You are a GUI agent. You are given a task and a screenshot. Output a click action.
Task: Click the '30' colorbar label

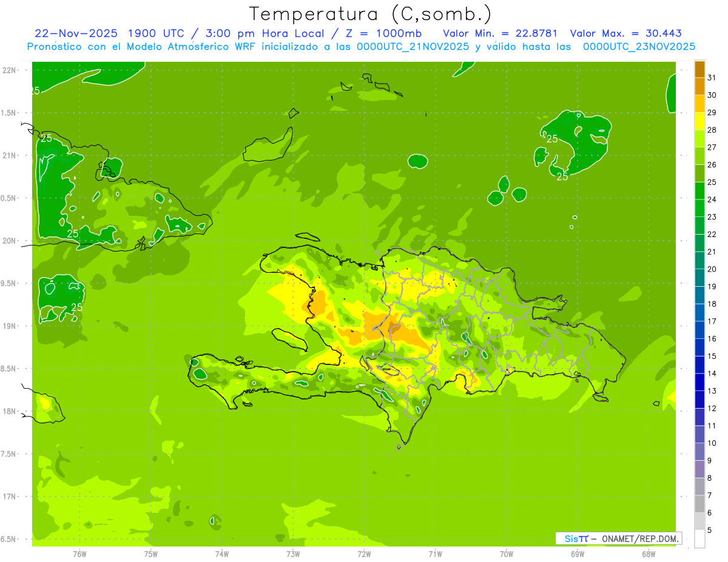tap(712, 95)
